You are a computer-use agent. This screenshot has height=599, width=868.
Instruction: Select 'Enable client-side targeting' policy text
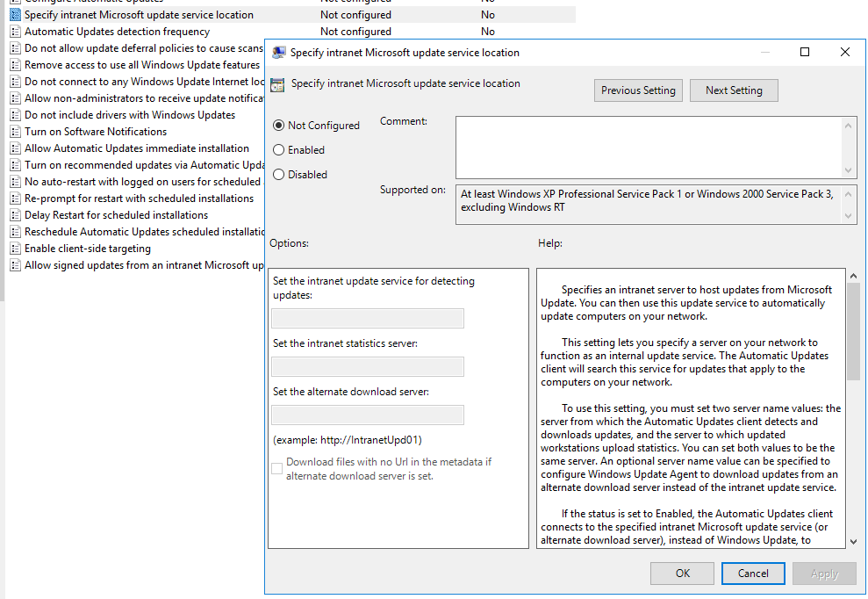88,249
